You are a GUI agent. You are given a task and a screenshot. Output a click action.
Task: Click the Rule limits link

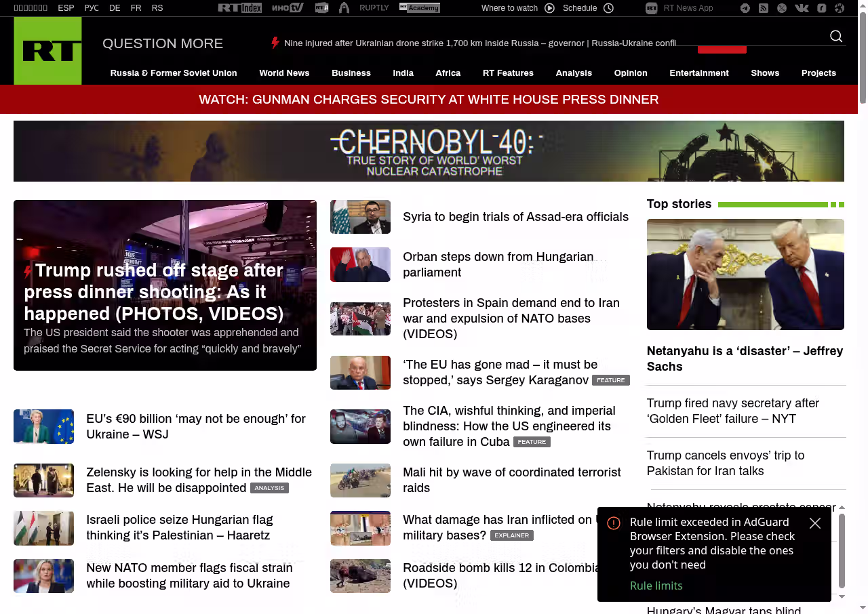pos(656,586)
